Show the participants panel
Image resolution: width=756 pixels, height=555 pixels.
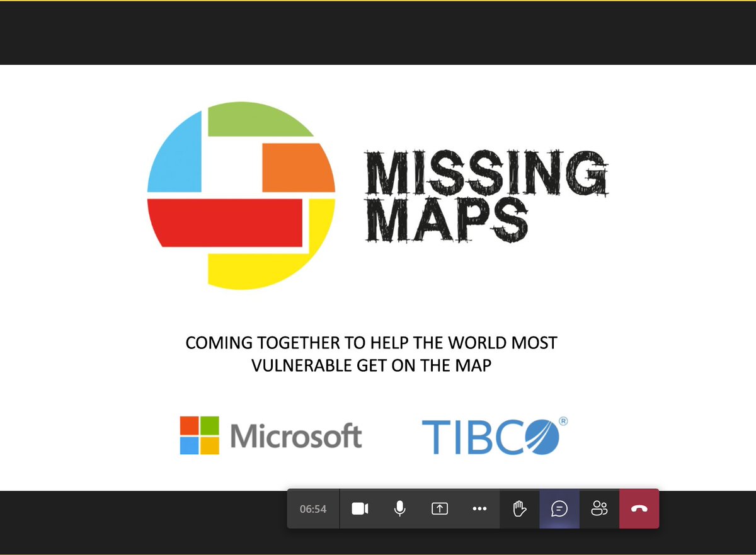click(x=599, y=508)
